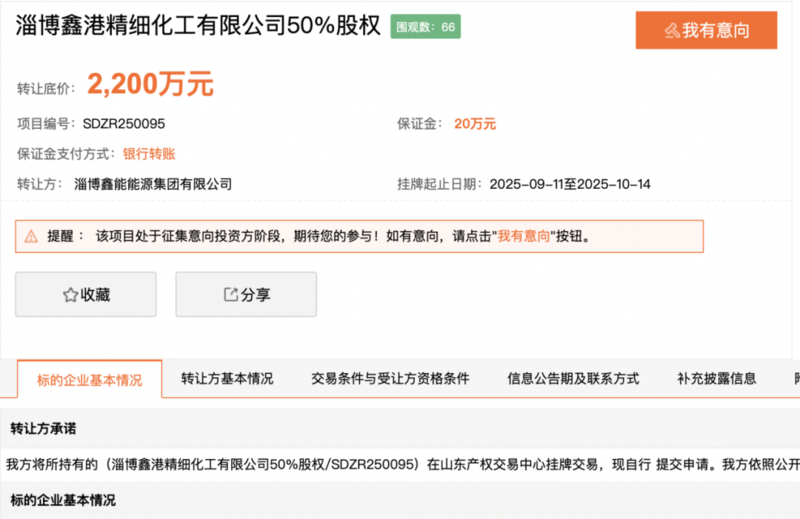Click the 保证金支付方式 label
This screenshot has height=519, width=800.
click(67, 154)
